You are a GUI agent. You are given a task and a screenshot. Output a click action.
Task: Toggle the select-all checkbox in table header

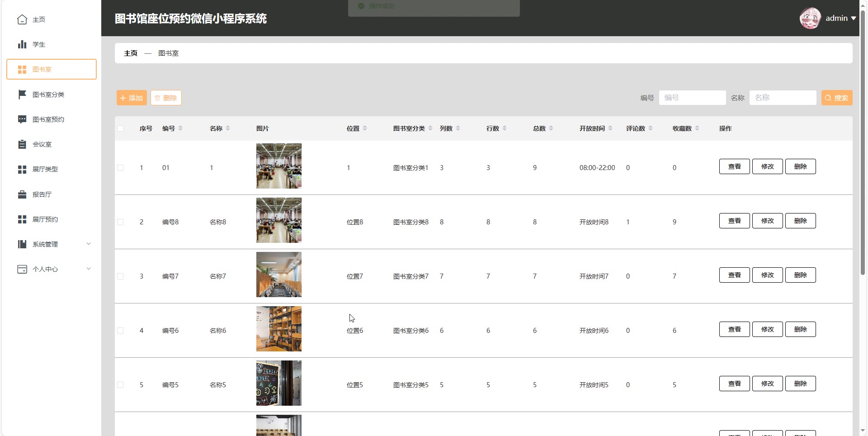coord(120,128)
